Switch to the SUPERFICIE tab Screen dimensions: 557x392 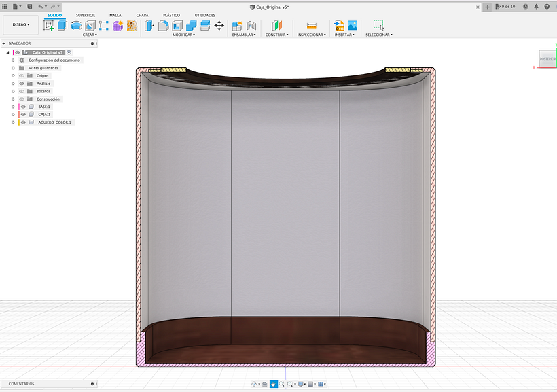coord(86,14)
